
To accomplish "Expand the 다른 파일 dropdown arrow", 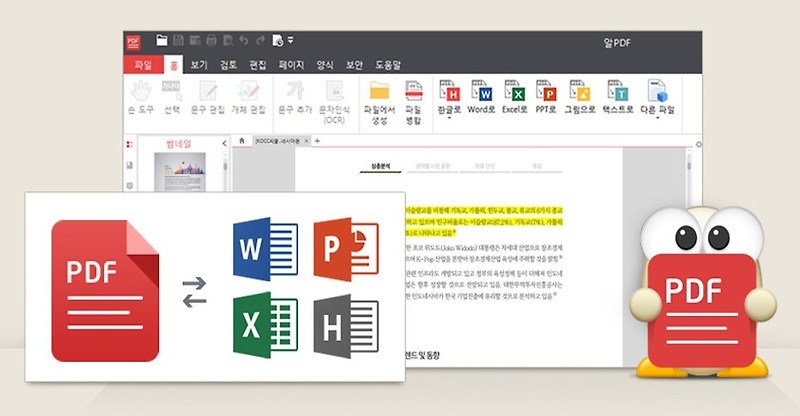I will click(658, 118).
